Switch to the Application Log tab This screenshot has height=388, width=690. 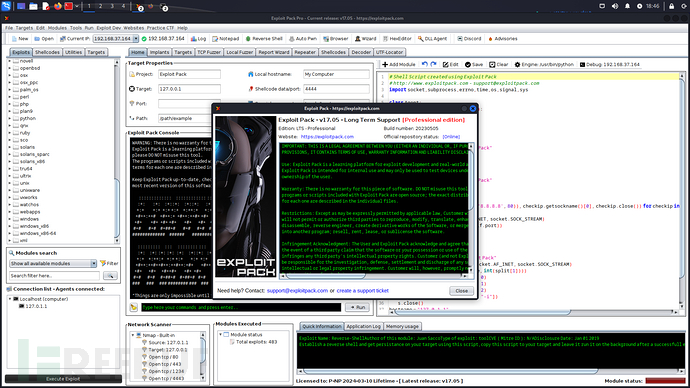(363, 326)
